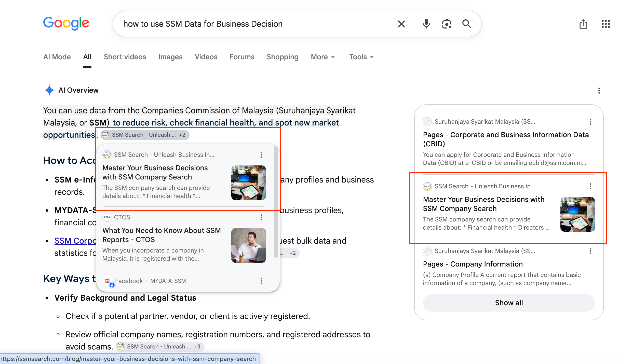Viewport: 619px width, 364px height.
Task: Open sidebar 'Master Your Business Decisions with SSM Company Search'
Action: tap(484, 204)
